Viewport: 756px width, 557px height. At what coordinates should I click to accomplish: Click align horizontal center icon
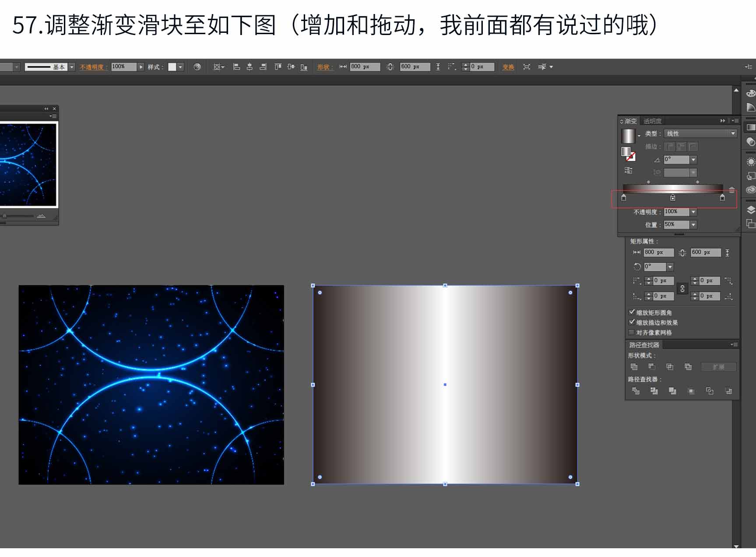(x=250, y=67)
